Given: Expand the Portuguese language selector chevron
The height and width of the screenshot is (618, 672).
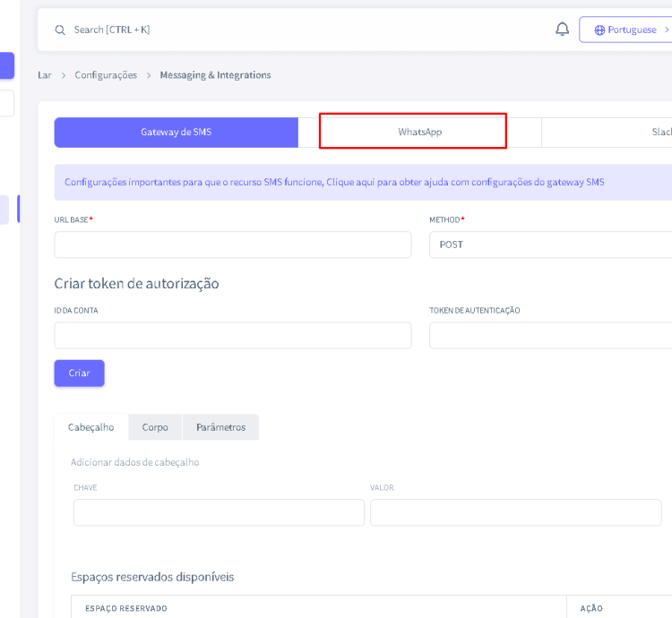Looking at the screenshot, I should [666, 30].
